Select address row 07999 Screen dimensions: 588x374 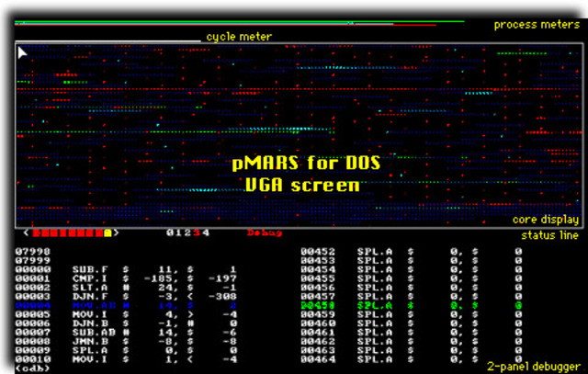click(33, 261)
